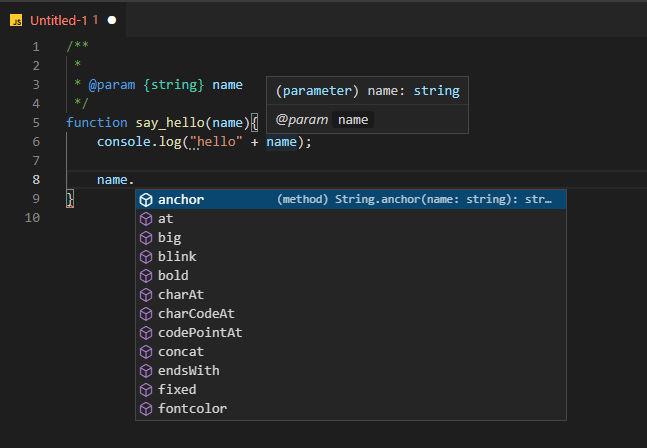
Task: Choose the charAt suggestion
Action: pos(351,295)
